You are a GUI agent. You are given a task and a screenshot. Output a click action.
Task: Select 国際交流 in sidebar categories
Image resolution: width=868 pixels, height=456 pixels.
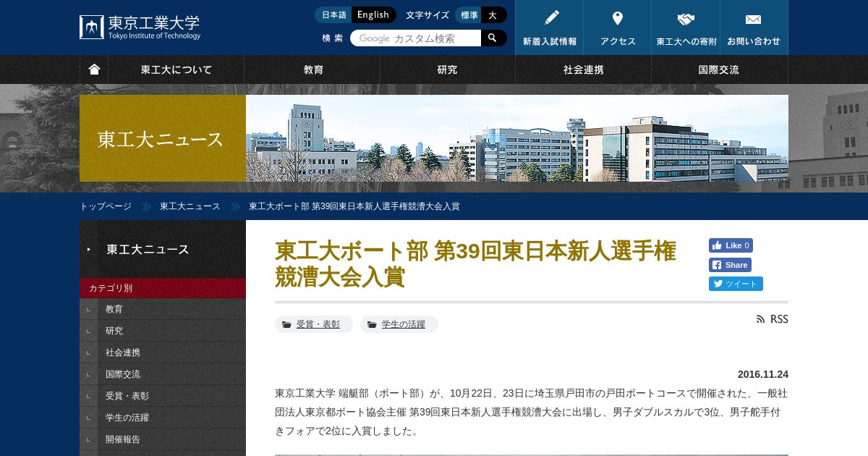pos(163,374)
